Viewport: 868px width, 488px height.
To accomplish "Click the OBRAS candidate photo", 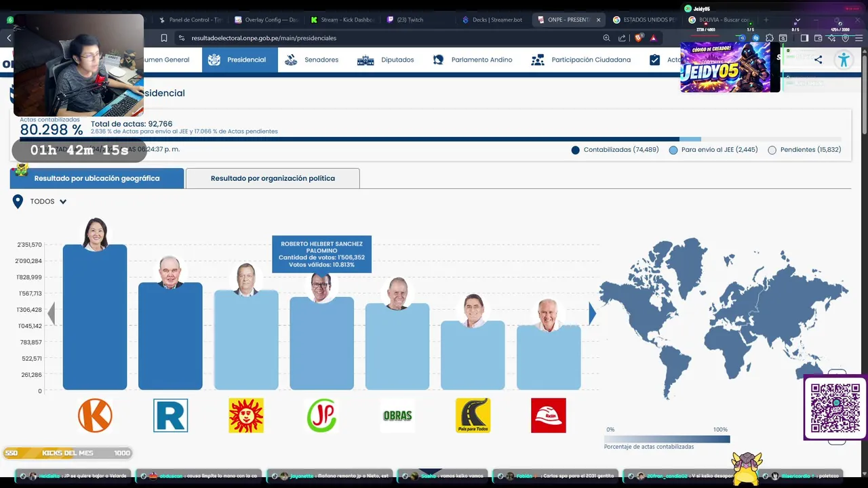I will pyautogui.click(x=397, y=293).
